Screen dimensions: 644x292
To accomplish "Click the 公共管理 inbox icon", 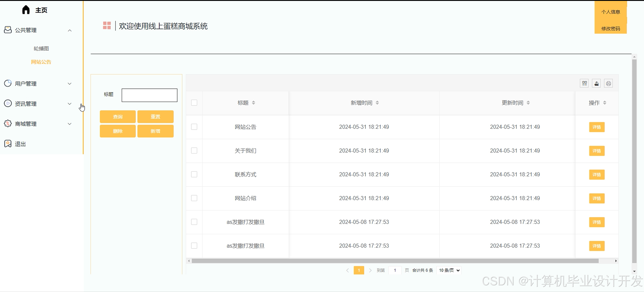I will (8, 30).
